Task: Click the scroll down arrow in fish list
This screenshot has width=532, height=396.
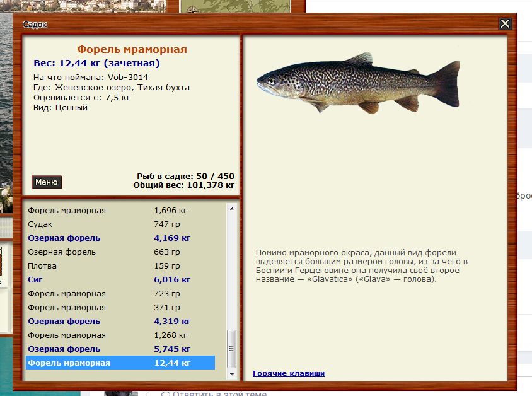Action: tap(231, 374)
